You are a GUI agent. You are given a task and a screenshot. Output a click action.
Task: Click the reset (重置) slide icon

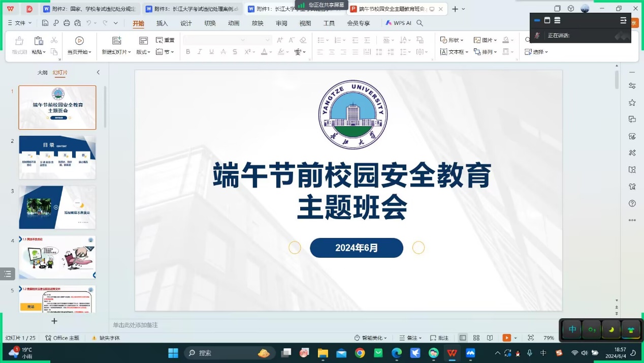(x=165, y=40)
